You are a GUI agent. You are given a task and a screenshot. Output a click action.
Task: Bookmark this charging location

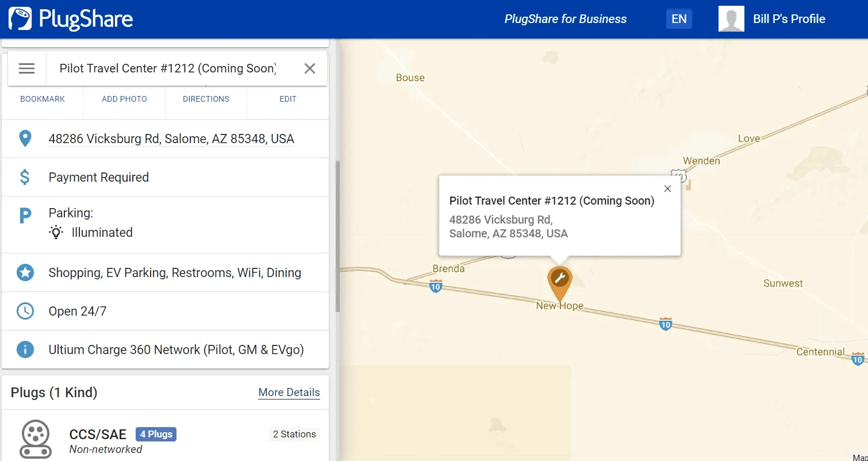(x=43, y=99)
